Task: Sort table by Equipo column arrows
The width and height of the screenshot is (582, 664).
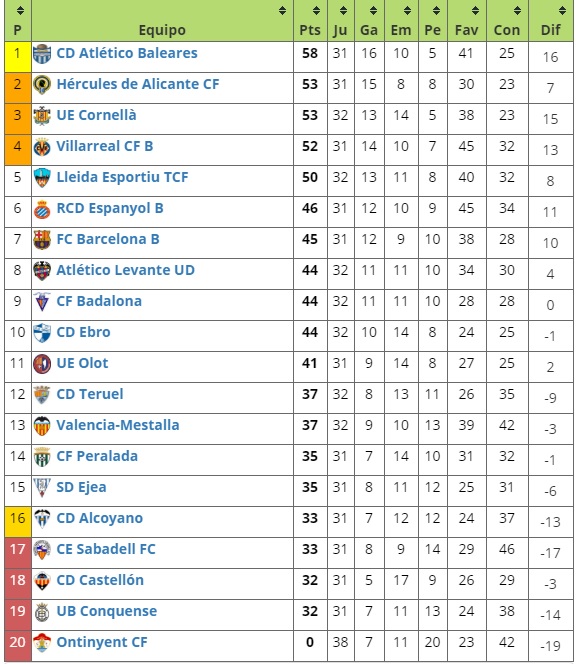Action: (283, 11)
